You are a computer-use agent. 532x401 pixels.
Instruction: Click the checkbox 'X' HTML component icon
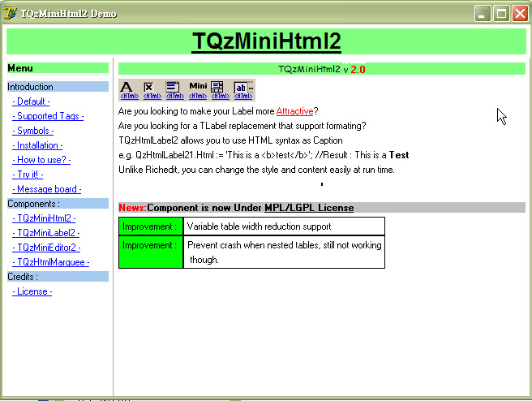149,88
